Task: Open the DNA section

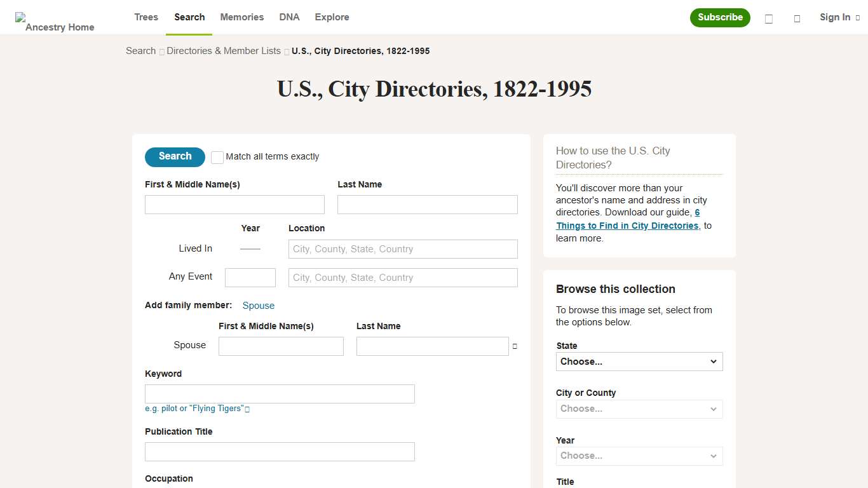Action: click(x=289, y=17)
